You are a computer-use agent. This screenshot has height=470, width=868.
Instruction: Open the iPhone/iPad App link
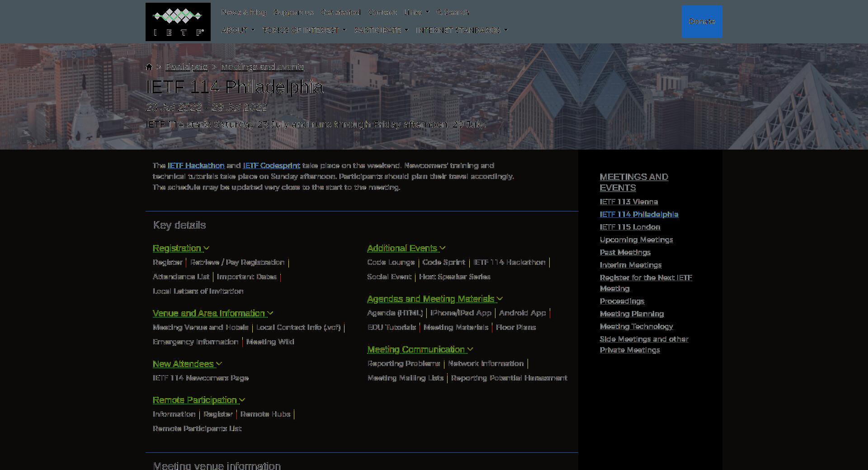pos(461,313)
